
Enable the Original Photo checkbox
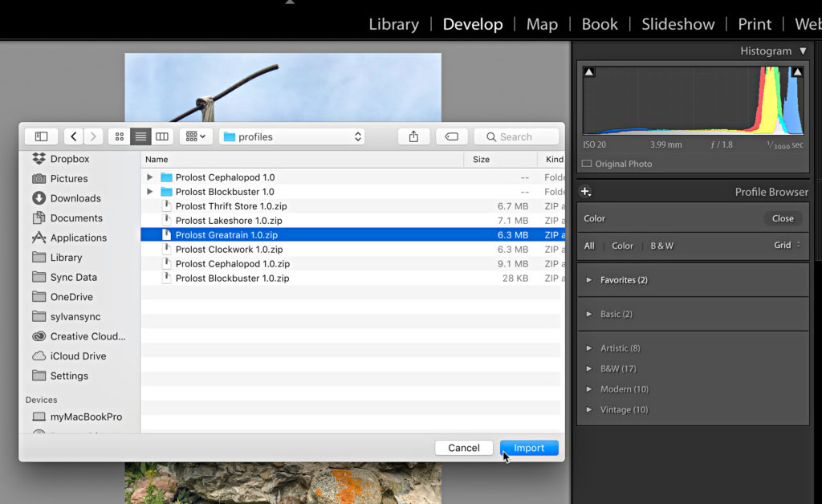pos(587,164)
